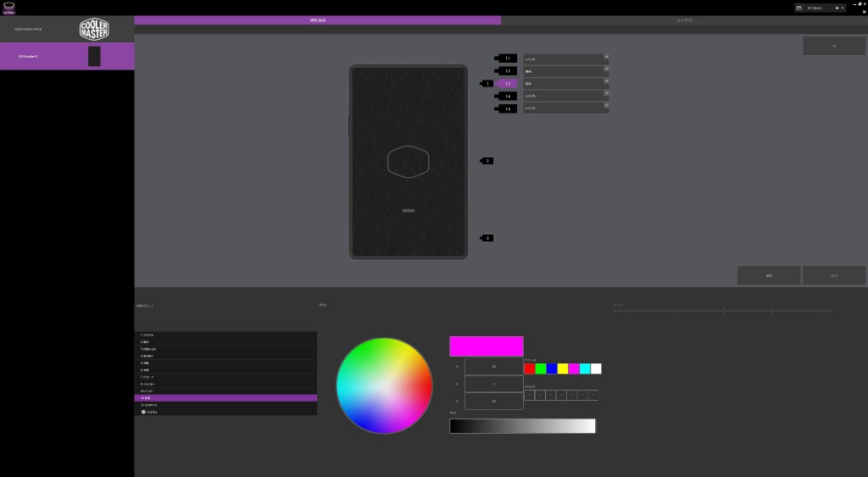Choose the turn-off (オフにする) lighting option
The image size is (868, 477).
(x=225, y=413)
